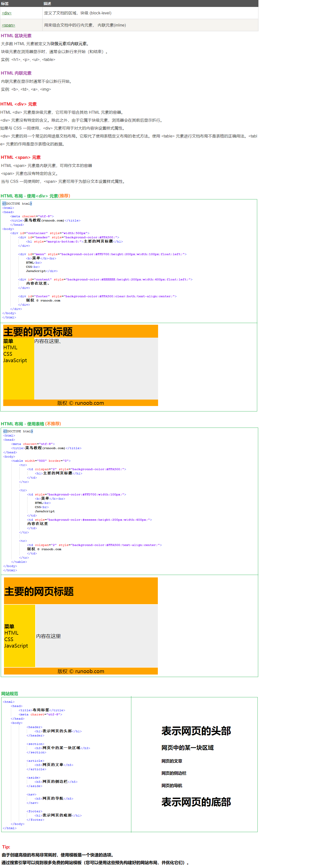Click the 'HTML 布局 - 使用<div> 元素(推荐)' heading

[35, 196]
